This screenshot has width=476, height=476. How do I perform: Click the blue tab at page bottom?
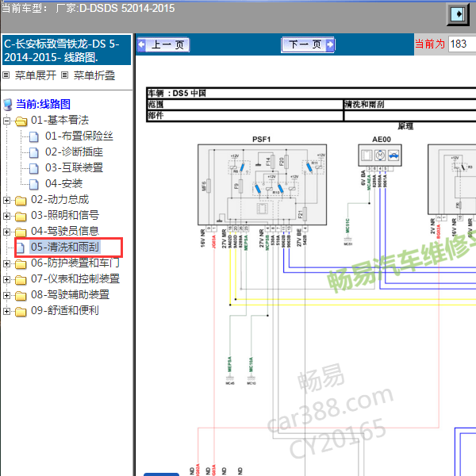161,474
